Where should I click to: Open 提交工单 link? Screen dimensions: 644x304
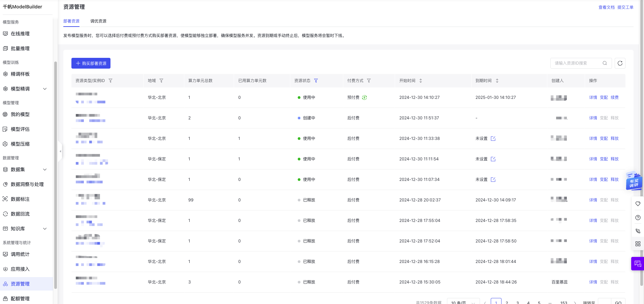click(625, 7)
